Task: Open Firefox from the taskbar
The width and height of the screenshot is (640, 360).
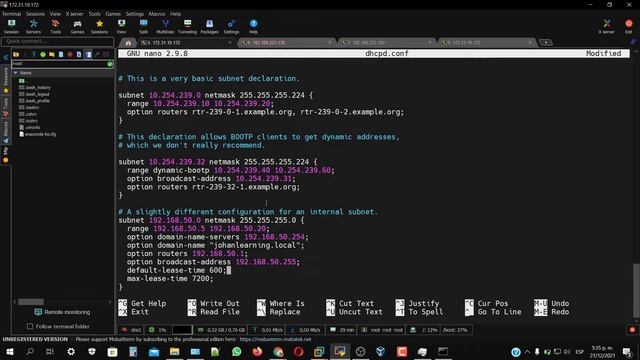Action: coord(257,351)
